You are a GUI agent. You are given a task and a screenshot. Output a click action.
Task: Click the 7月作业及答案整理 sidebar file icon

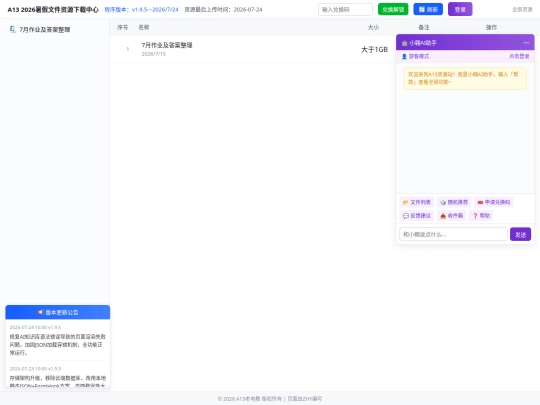[x=12, y=30]
